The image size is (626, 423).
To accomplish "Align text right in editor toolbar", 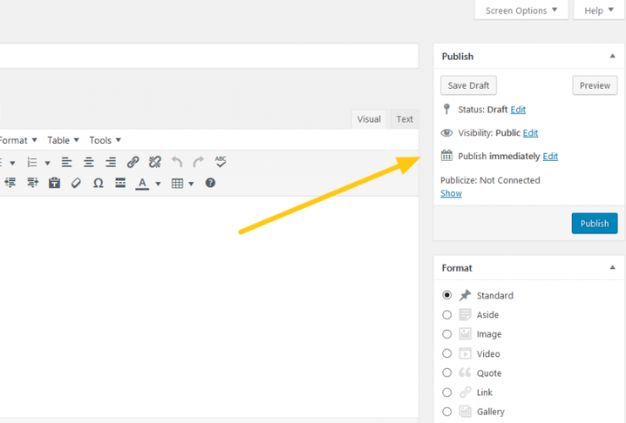I will [x=111, y=162].
